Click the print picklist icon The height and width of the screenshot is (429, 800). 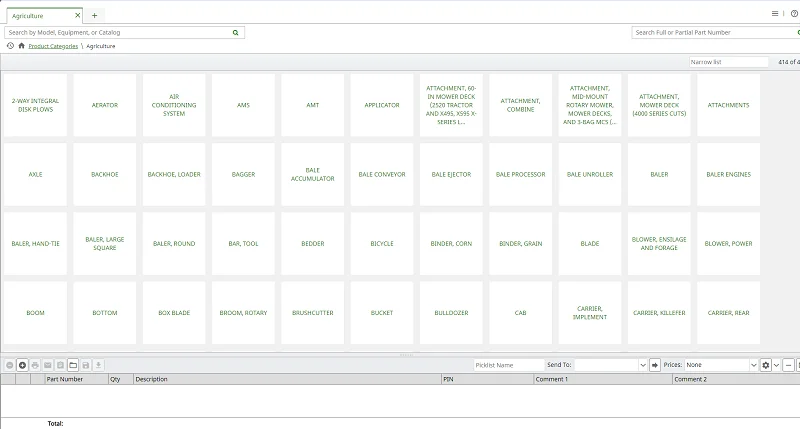35,365
